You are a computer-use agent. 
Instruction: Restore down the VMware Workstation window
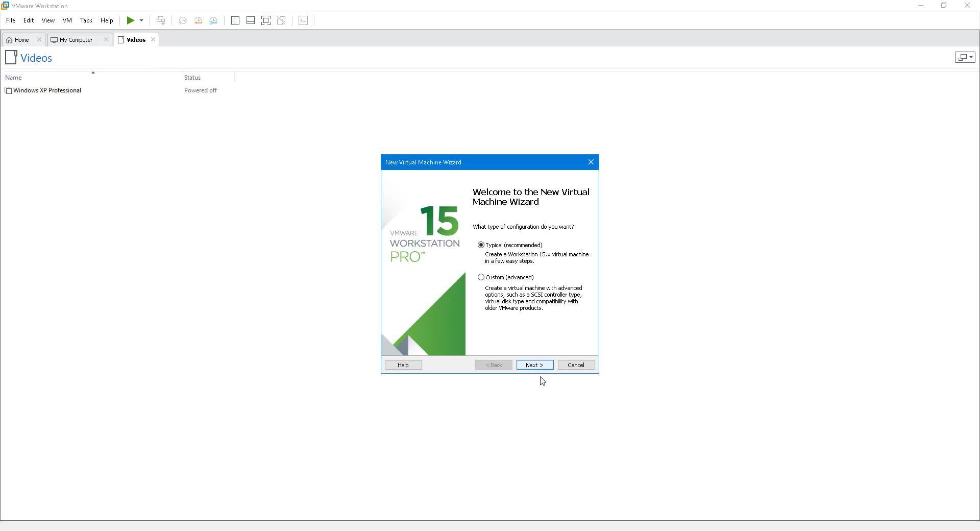(944, 6)
